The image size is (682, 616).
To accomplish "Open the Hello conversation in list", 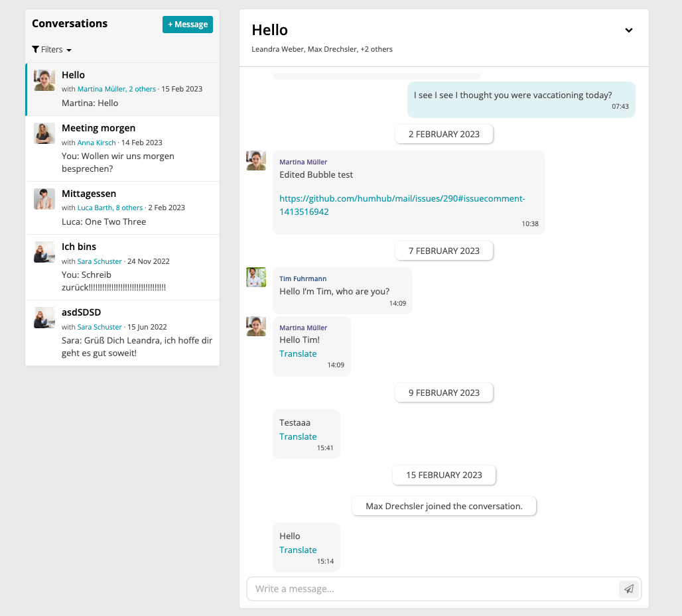I will [123, 89].
